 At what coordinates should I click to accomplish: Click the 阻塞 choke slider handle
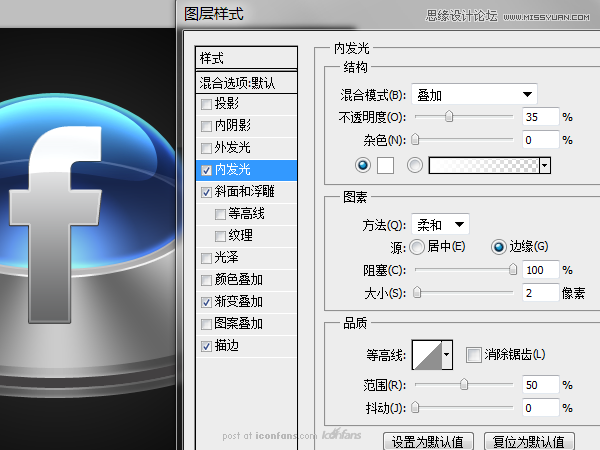click(x=513, y=269)
